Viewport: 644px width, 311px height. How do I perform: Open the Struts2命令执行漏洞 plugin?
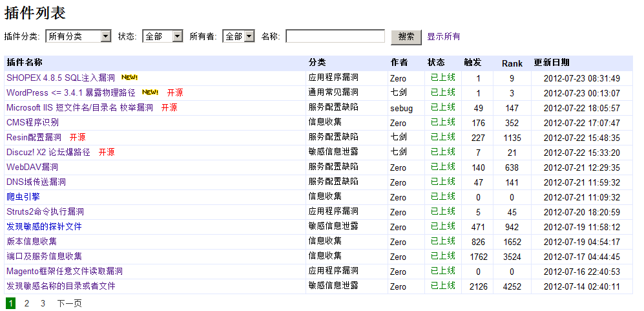(45, 212)
